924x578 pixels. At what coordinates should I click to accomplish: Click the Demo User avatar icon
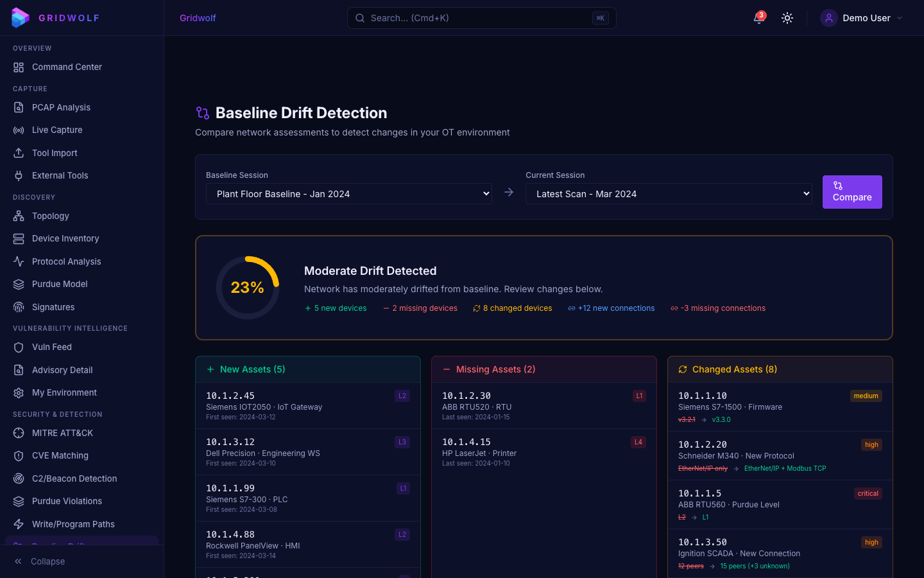click(x=829, y=18)
